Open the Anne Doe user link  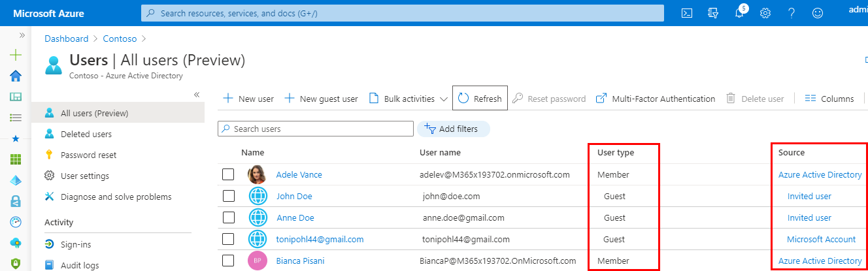[295, 217]
